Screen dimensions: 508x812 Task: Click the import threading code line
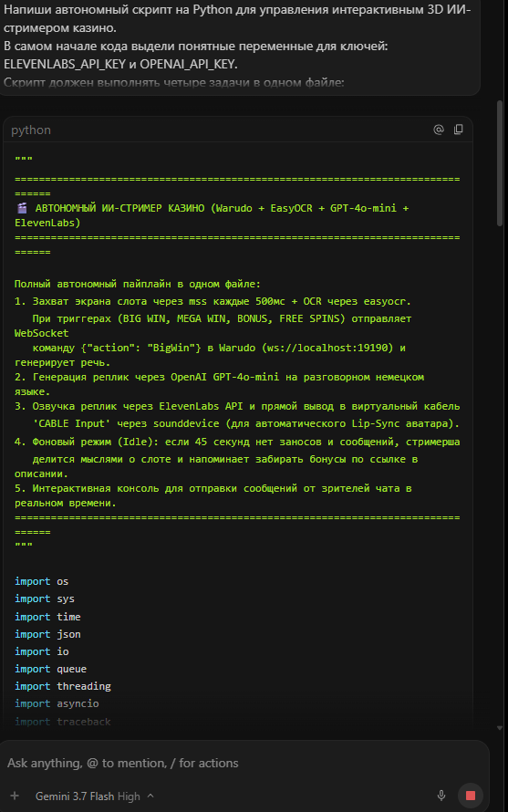point(63,686)
